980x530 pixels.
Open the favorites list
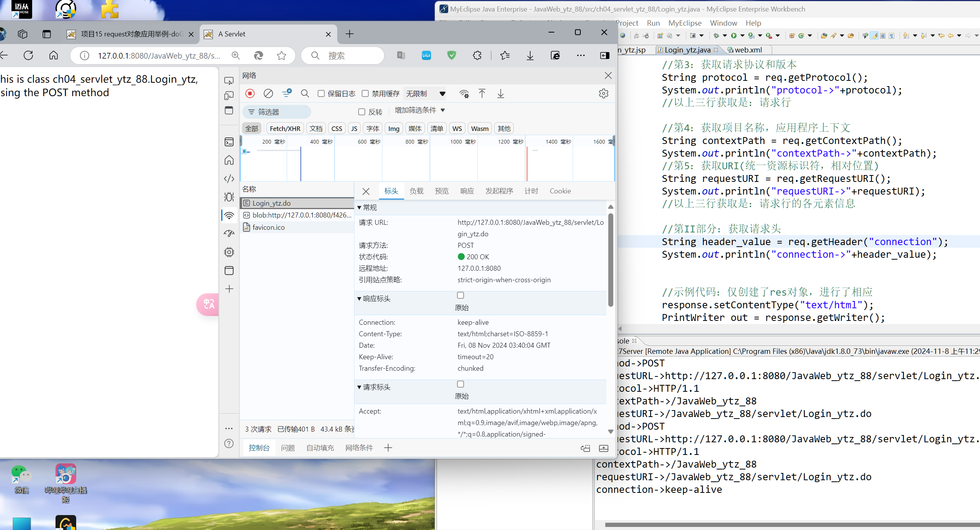(505, 56)
